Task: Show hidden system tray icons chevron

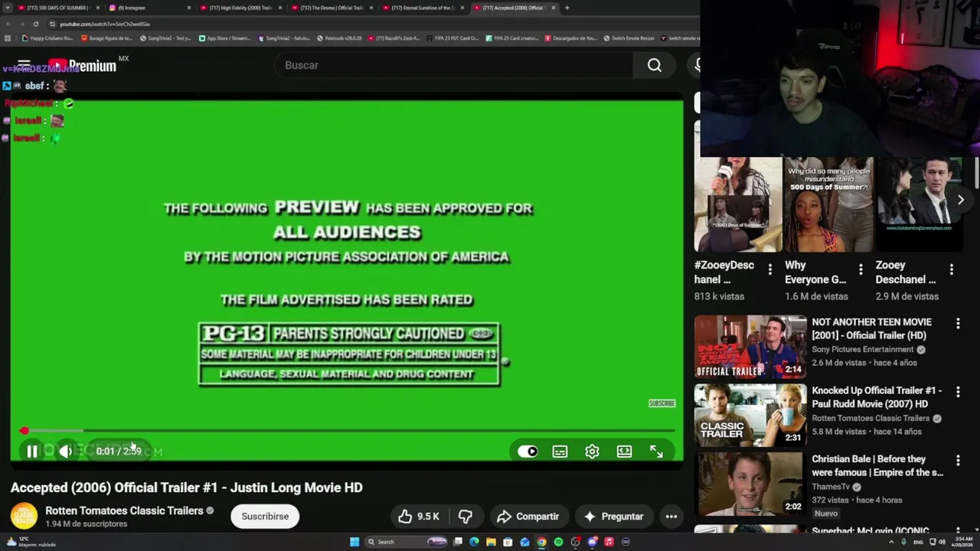Action: click(x=890, y=542)
